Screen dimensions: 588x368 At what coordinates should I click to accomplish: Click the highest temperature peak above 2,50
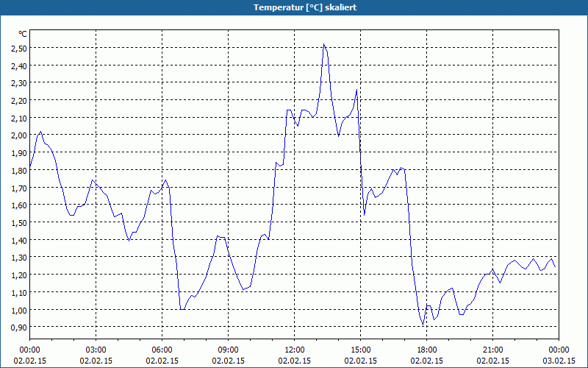tap(323, 44)
